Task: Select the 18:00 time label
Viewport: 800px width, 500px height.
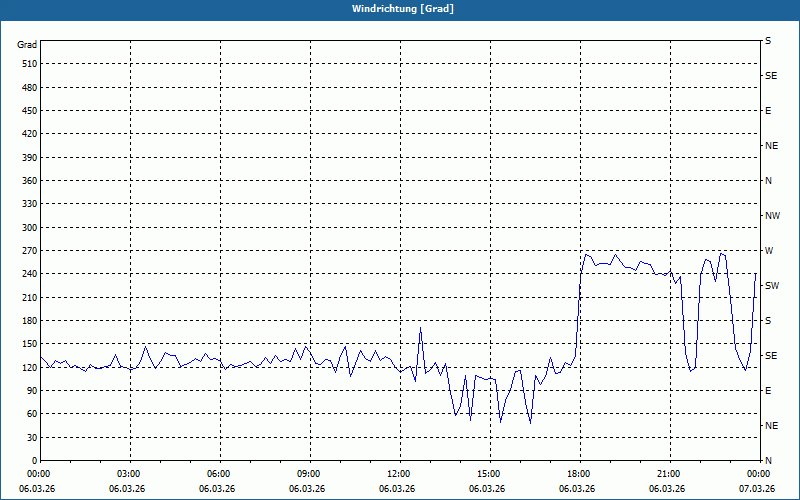Action: [581, 474]
